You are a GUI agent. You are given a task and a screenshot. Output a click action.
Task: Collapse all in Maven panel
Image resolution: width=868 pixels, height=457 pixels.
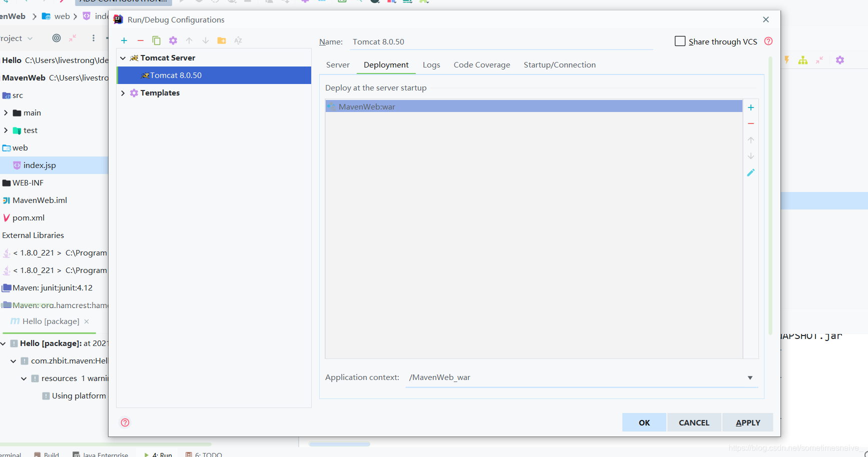819,60
